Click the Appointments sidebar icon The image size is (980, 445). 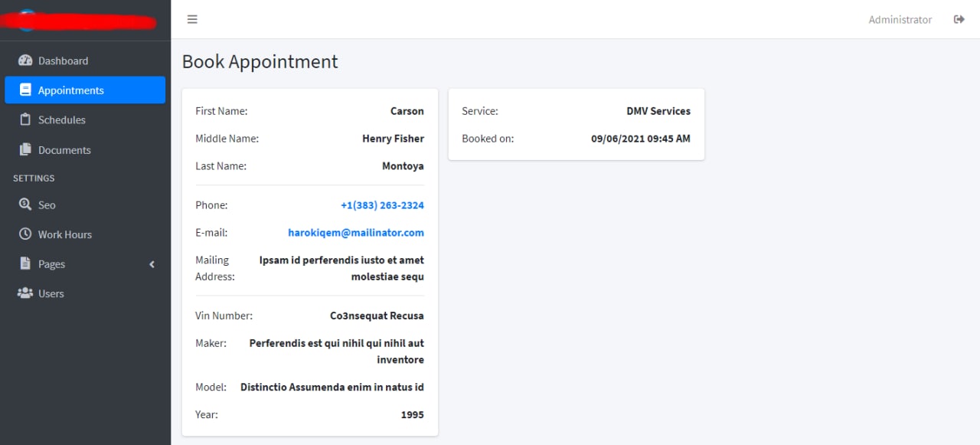click(x=25, y=90)
